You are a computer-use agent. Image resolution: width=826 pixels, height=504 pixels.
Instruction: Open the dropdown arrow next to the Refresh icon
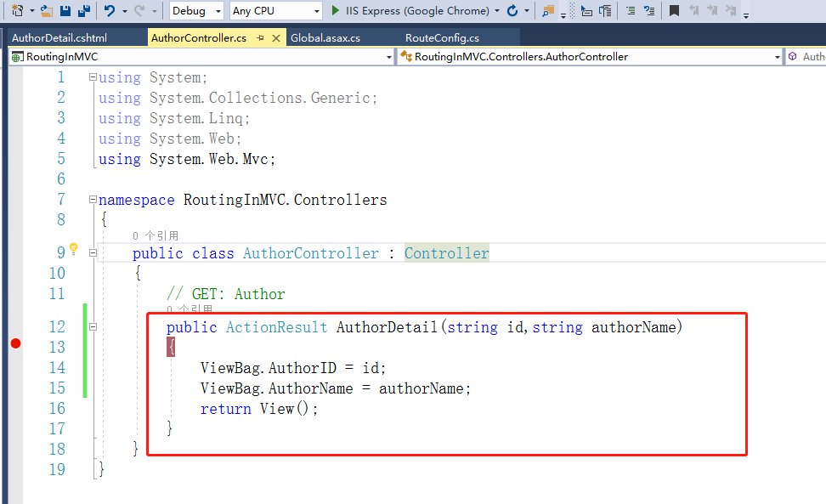click(x=527, y=10)
